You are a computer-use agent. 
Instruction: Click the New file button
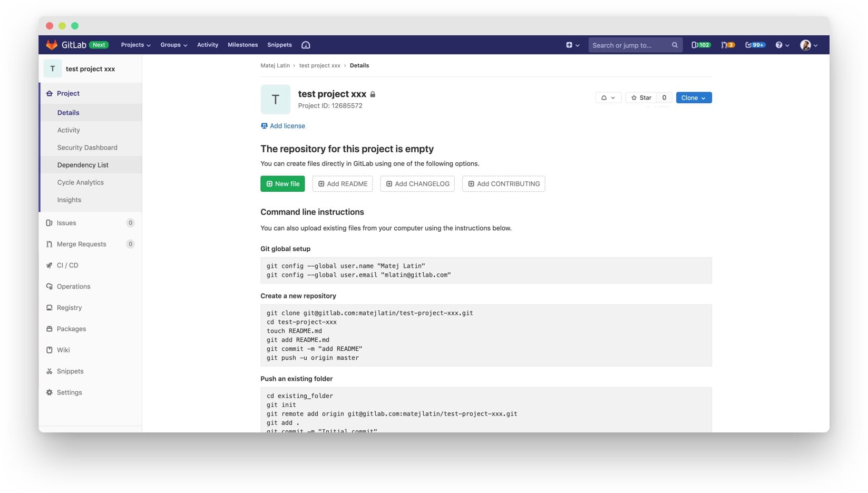click(x=282, y=184)
